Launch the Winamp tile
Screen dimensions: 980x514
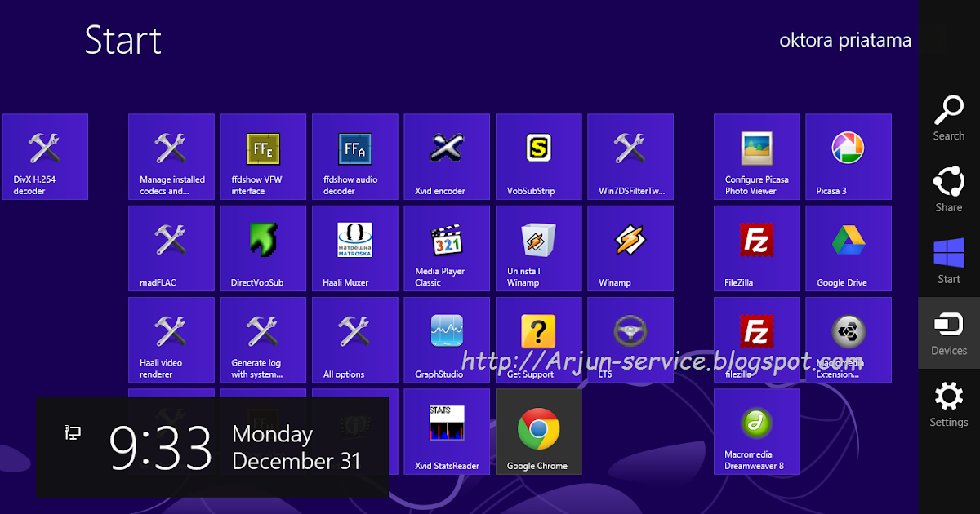click(630, 249)
